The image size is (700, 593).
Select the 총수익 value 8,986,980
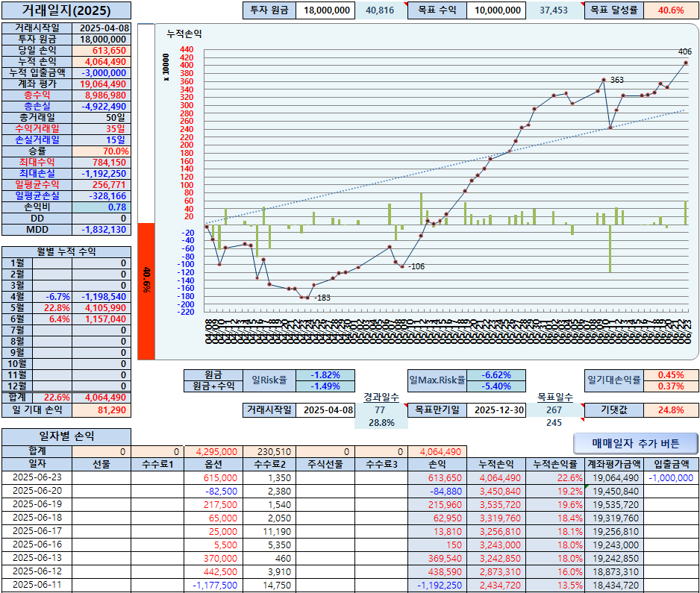(x=101, y=95)
